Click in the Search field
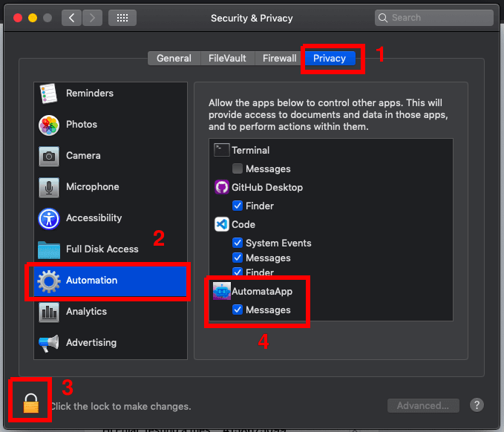The image size is (504, 432). [434, 18]
